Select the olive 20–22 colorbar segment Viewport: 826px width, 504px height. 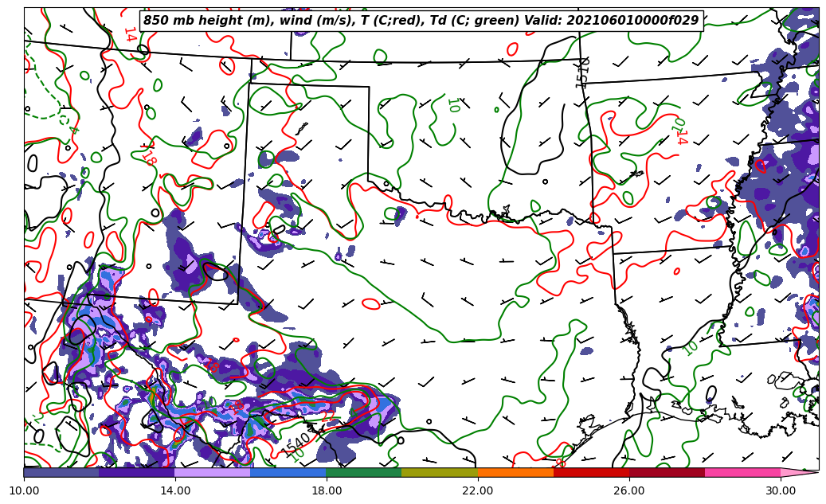coord(440,472)
